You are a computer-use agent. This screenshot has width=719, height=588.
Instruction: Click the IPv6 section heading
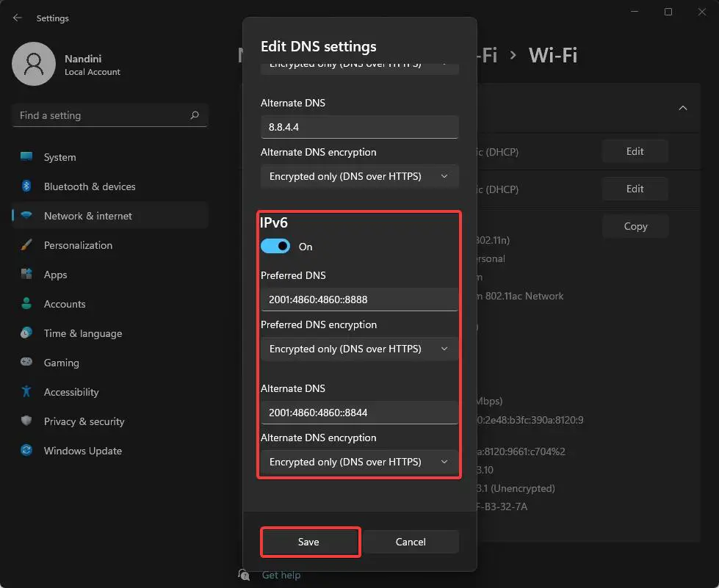pyautogui.click(x=274, y=222)
